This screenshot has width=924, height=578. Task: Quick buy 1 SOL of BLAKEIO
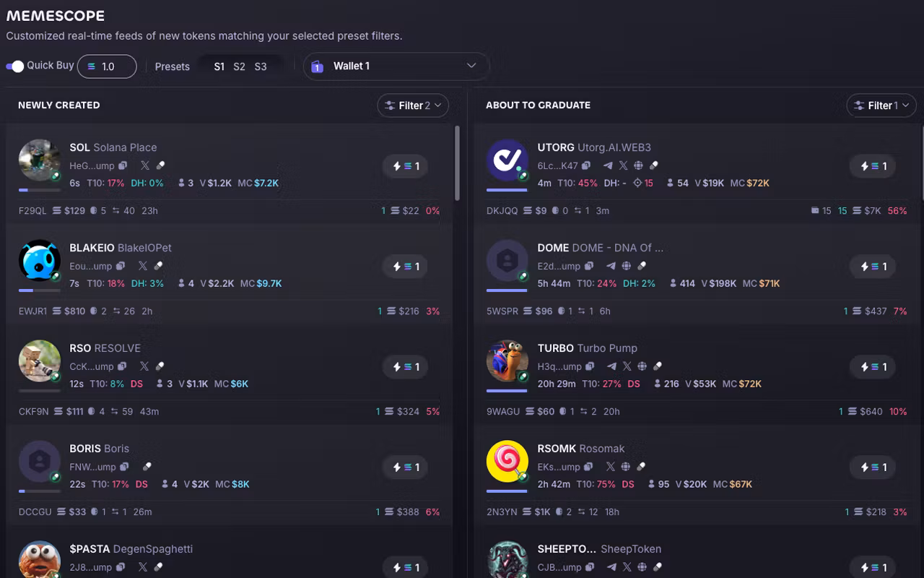(x=407, y=267)
